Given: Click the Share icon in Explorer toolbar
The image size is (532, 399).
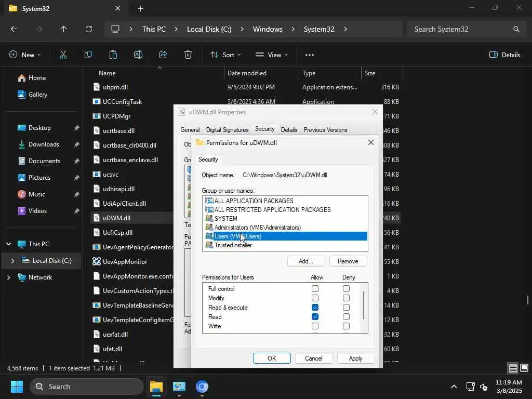Looking at the screenshot, I should (x=163, y=55).
